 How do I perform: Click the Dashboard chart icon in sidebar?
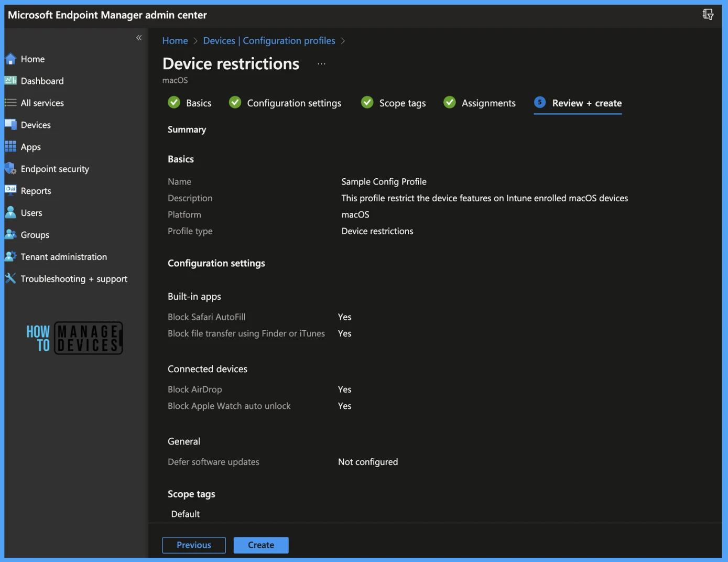[10, 81]
